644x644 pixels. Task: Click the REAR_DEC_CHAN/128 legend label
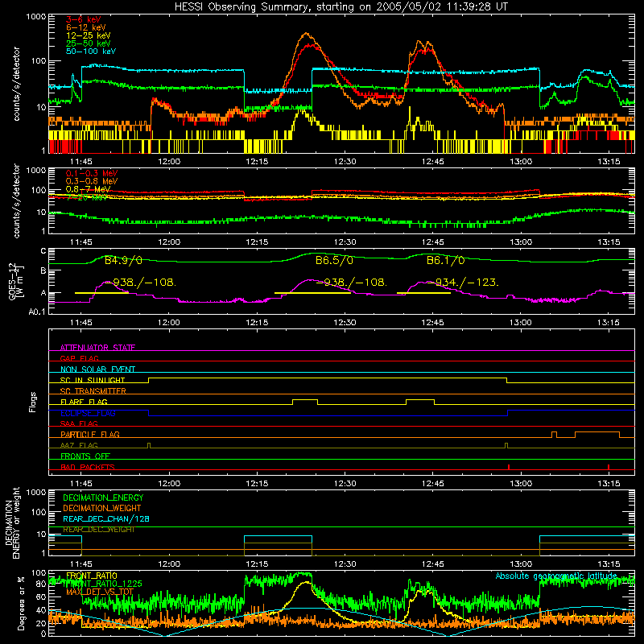point(106,519)
